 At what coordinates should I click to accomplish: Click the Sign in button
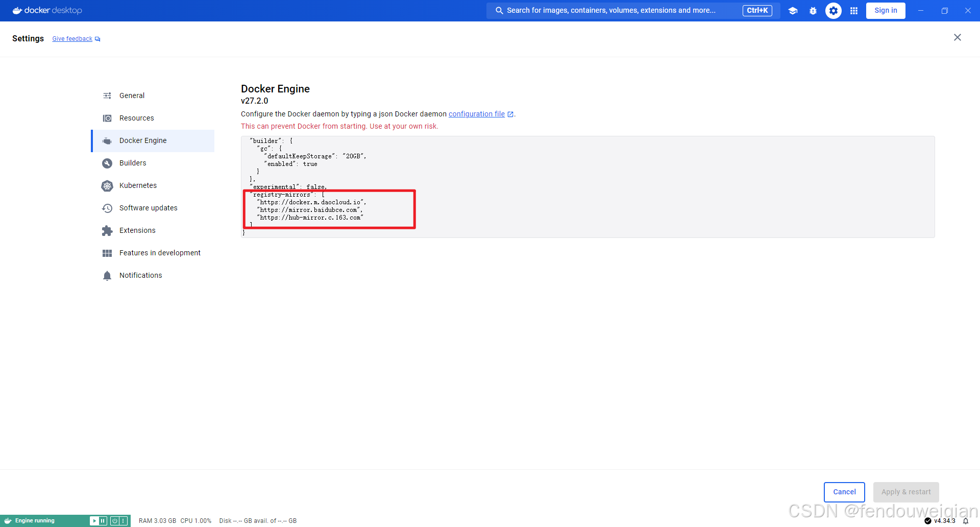coord(886,11)
